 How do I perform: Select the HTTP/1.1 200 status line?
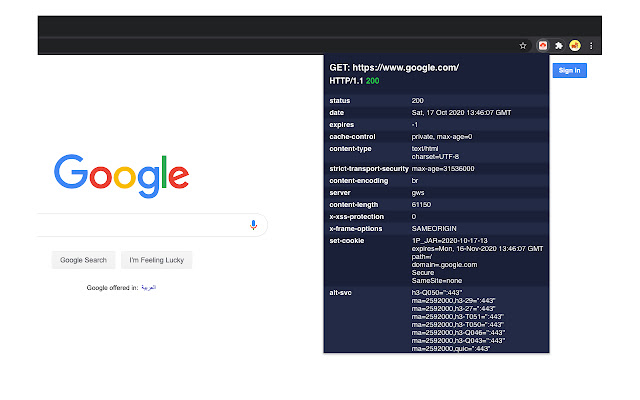click(354, 81)
